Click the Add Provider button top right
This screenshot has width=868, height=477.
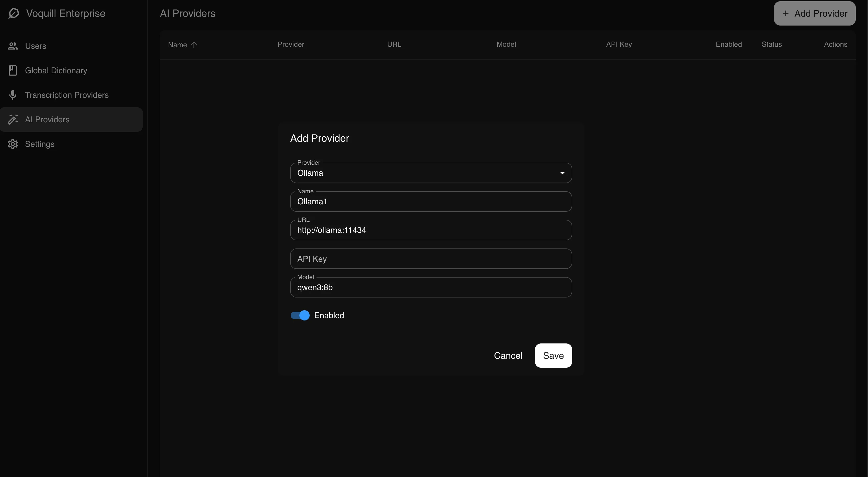(x=814, y=13)
